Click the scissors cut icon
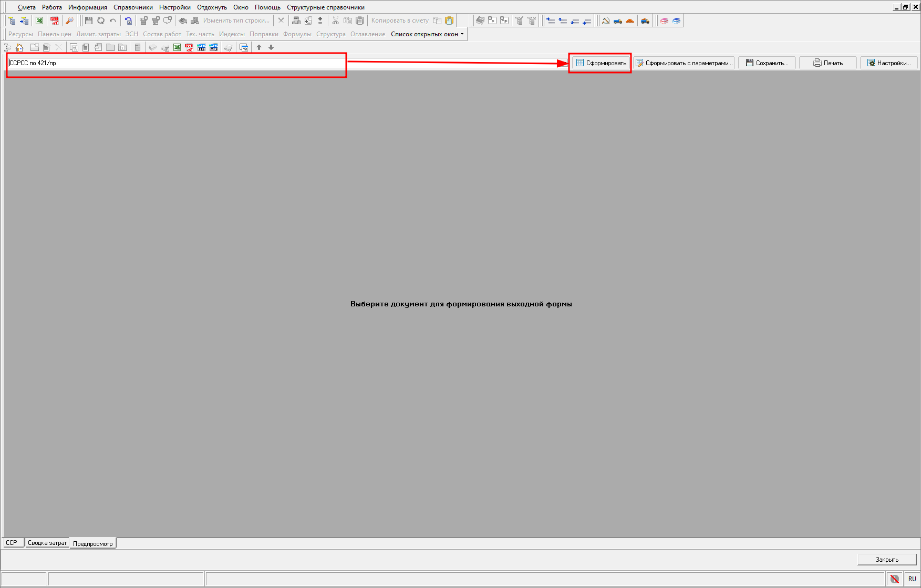The height and width of the screenshot is (588, 921). [x=335, y=20]
